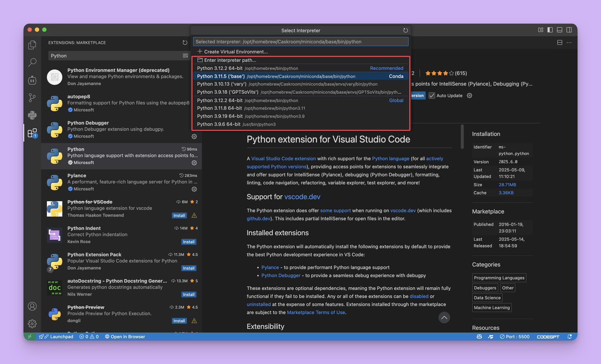The image size is (601, 364).
Task: Open the notifications bell in the status bar
Action: coord(570,336)
